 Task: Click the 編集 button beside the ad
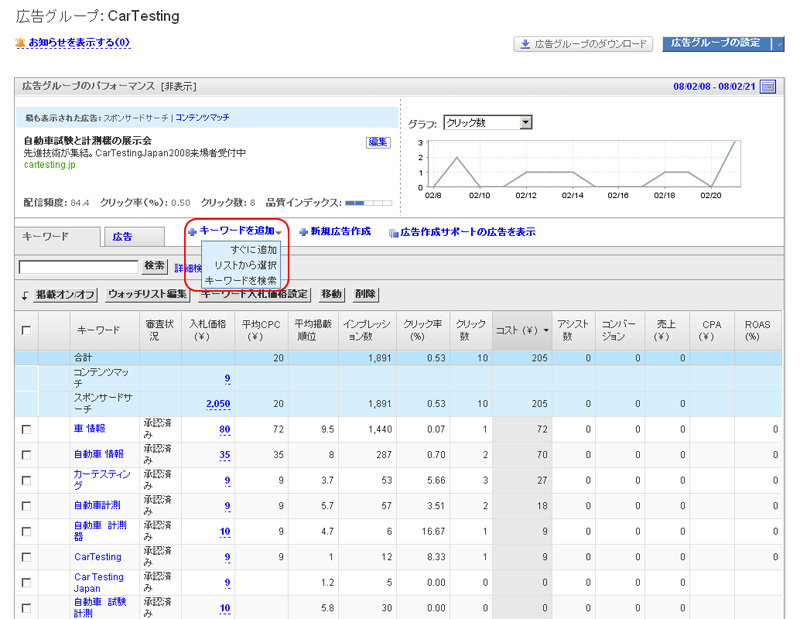coord(378,142)
